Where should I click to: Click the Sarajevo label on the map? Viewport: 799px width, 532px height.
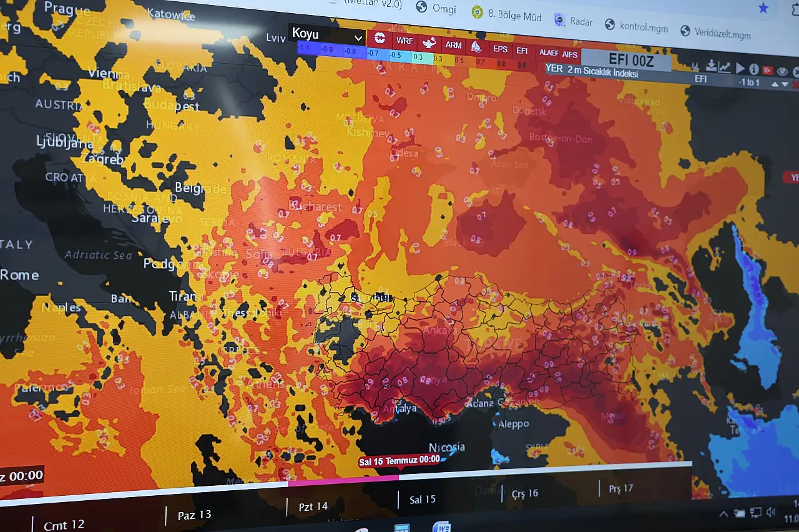click(159, 218)
